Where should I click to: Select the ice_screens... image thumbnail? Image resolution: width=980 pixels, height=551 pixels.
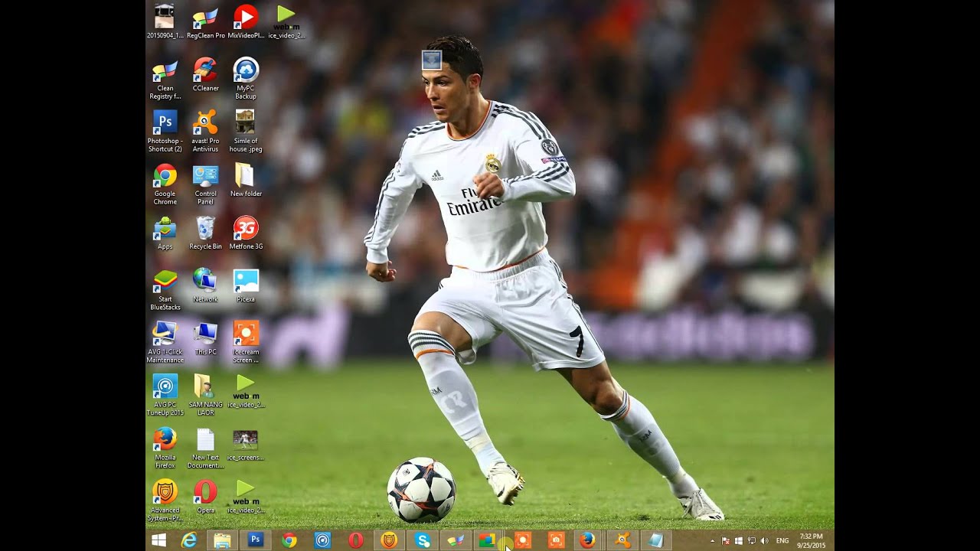coord(246,445)
